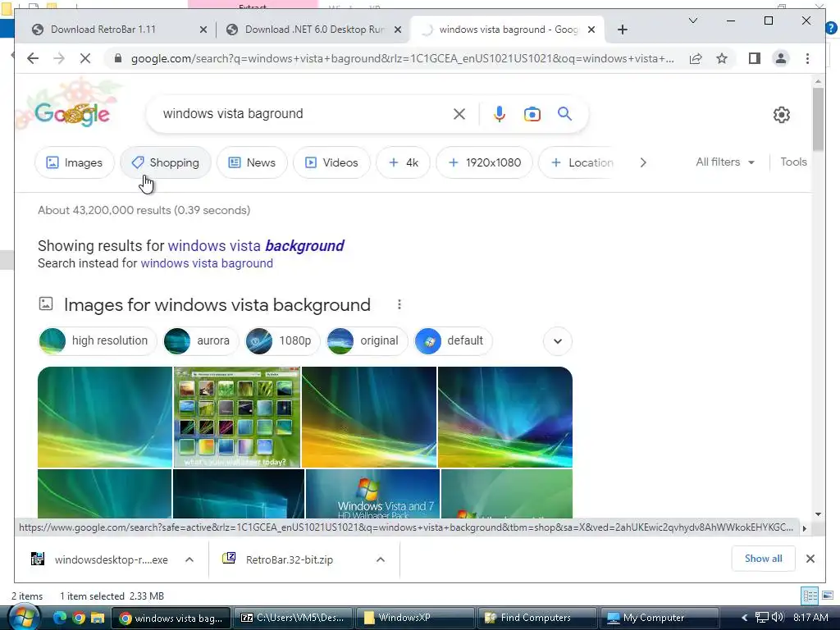Share this page from the address bar
The height and width of the screenshot is (630, 840).
coord(696,58)
